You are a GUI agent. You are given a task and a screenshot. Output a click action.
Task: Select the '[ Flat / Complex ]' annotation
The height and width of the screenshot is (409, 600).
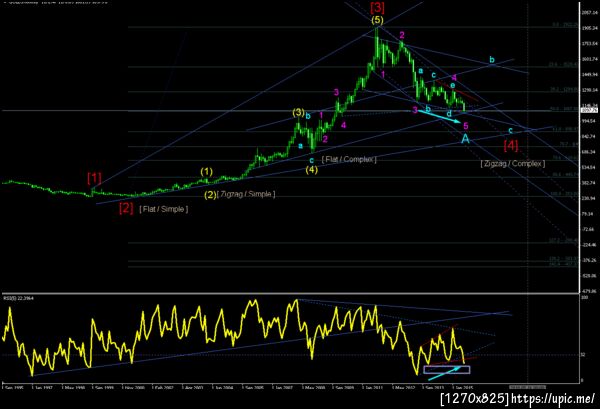[x=349, y=159]
